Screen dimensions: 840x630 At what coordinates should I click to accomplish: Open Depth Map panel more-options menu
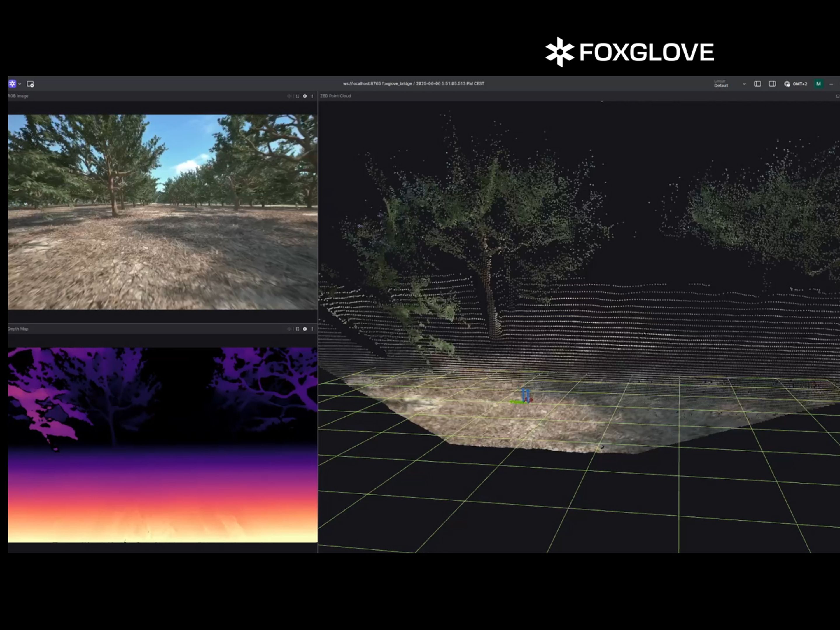tap(312, 329)
